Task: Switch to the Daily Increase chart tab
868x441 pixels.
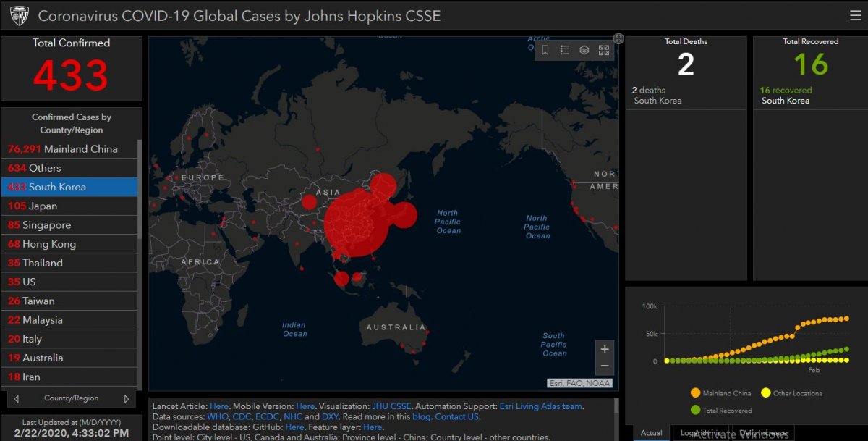Action: pos(763,433)
